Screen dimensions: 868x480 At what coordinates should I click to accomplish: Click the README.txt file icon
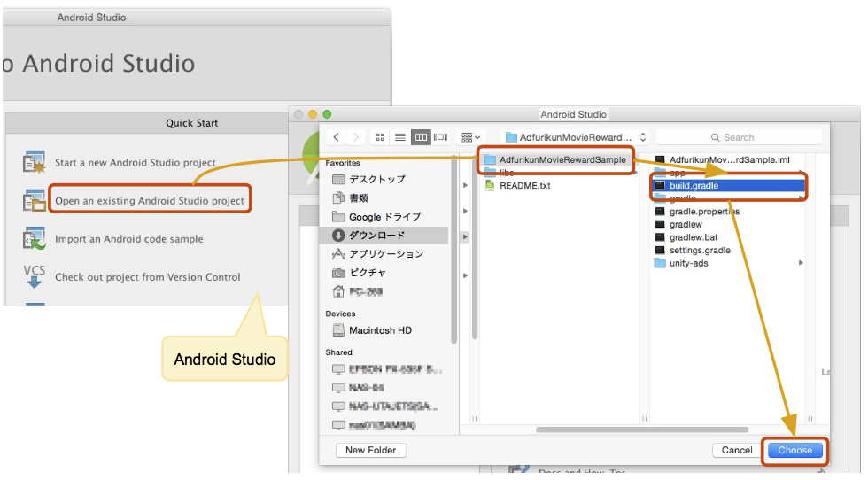pyautogui.click(x=489, y=185)
